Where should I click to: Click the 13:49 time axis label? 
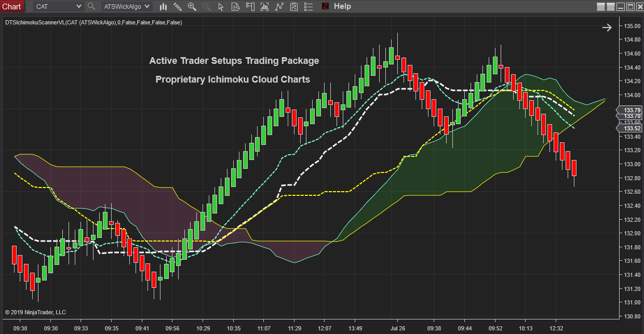click(355, 328)
